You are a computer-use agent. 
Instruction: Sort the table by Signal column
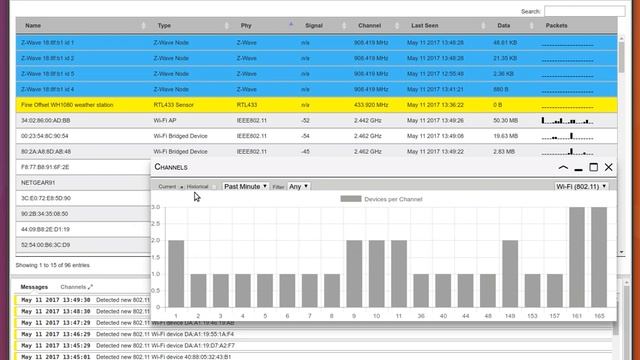point(323,26)
